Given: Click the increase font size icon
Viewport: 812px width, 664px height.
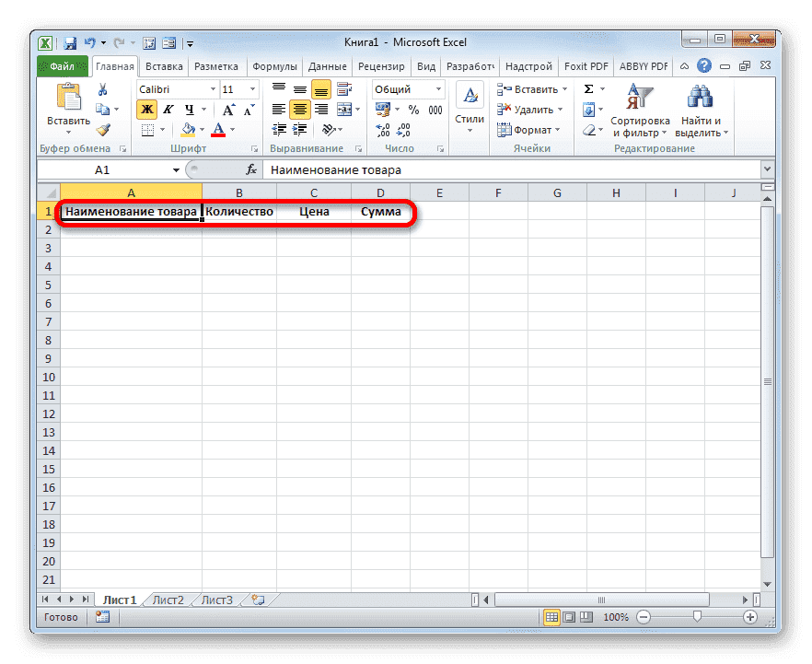Looking at the screenshot, I should pyautogui.click(x=228, y=109).
